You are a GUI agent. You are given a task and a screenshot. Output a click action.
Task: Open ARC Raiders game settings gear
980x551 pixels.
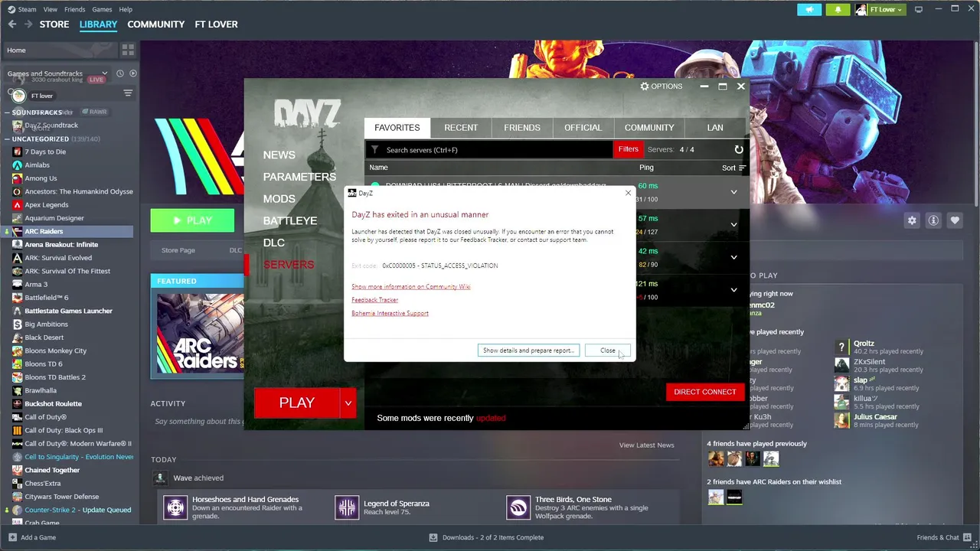click(x=912, y=220)
